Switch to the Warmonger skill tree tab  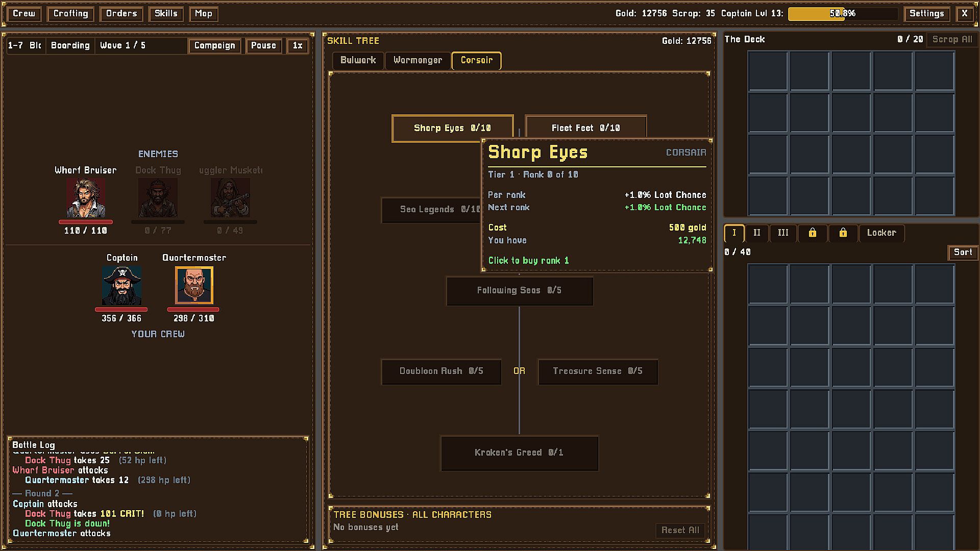418,60
